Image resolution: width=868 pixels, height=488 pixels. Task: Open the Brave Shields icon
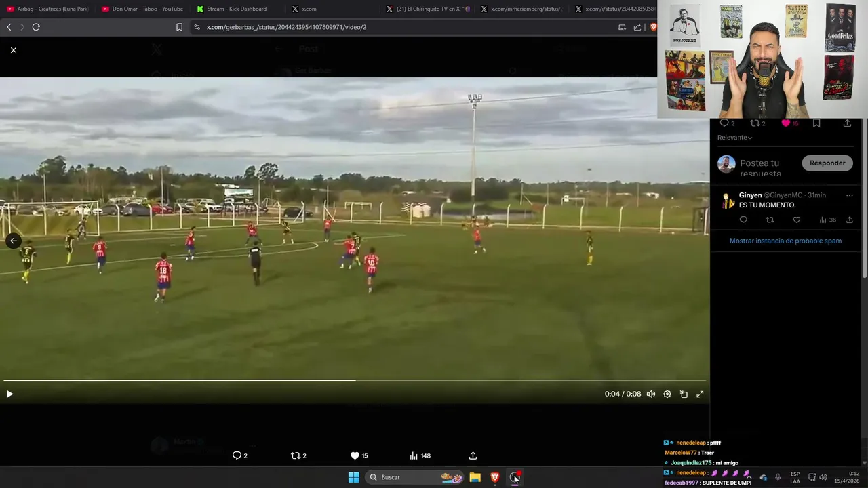[653, 27]
